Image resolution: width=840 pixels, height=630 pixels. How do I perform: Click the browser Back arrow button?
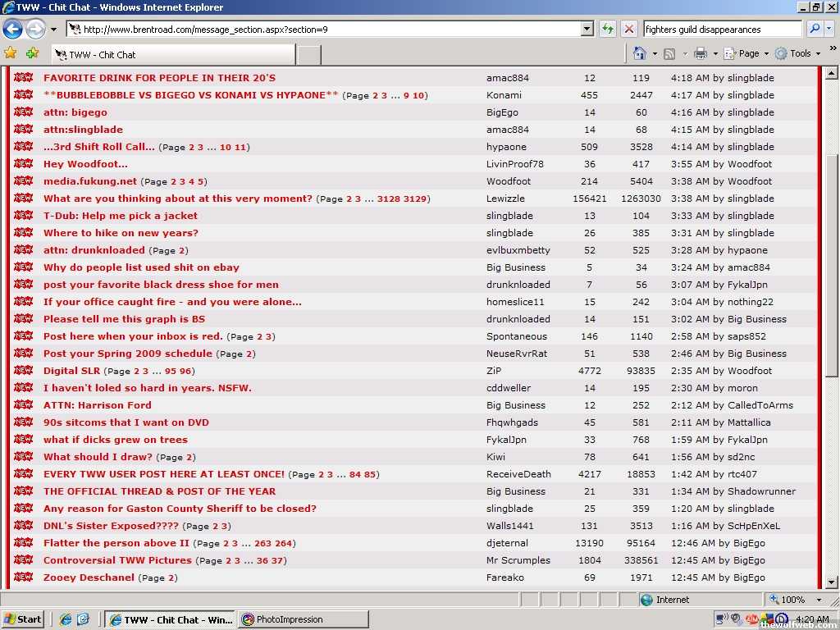(12, 30)
